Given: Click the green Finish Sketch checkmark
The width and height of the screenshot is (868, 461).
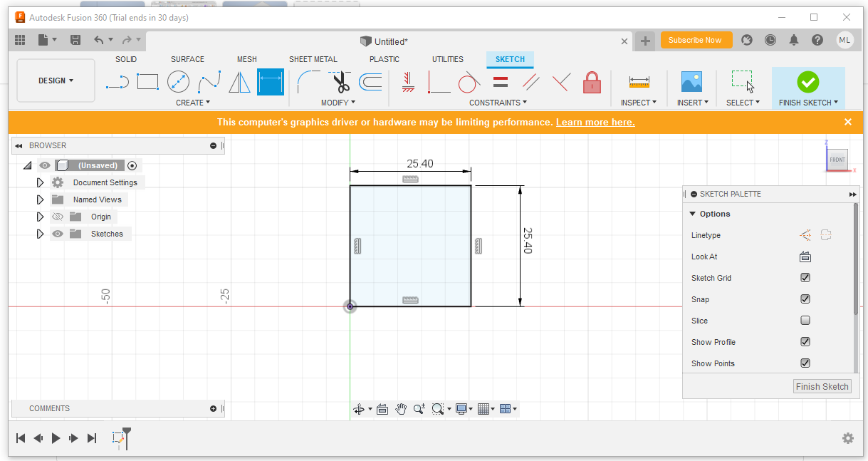Looking at the screenshot, I should click(807, 82).
